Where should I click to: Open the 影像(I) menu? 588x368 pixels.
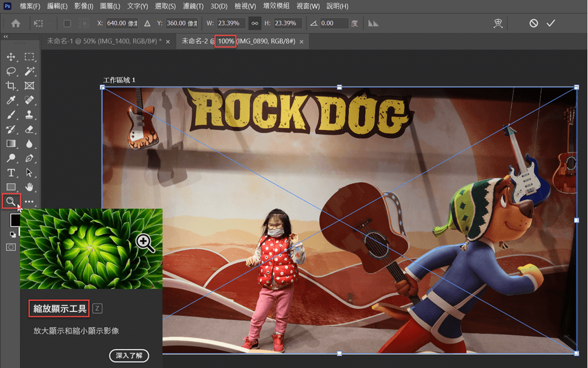coord(84,6)
